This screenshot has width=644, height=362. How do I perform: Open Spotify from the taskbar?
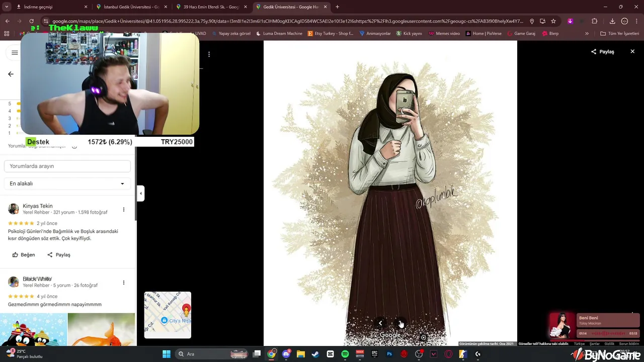tap(345, 354)
